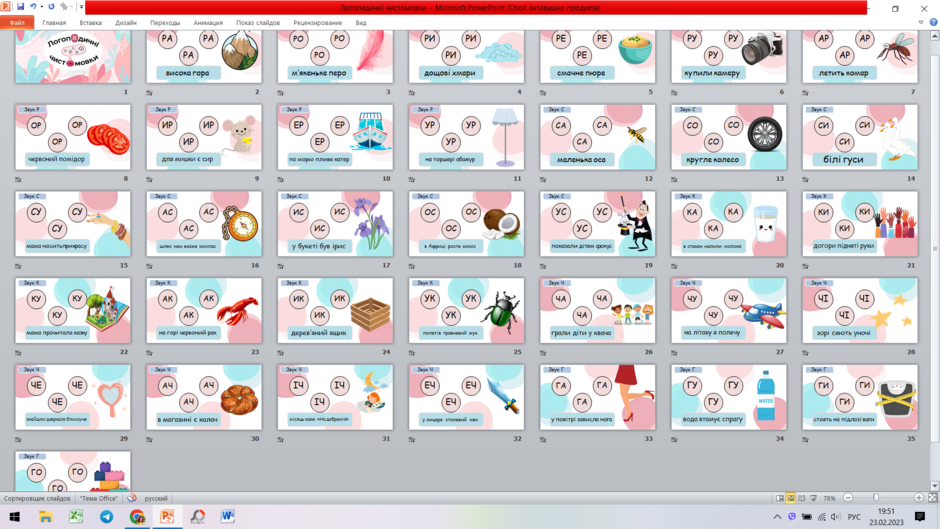
Task: Select slide 24 "дерев'яний ящик" thumbnail
Action: pos(335,311)
